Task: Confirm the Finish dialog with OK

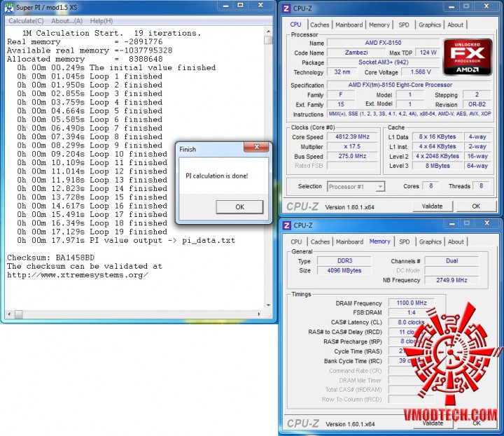Action: click(240, 207)
